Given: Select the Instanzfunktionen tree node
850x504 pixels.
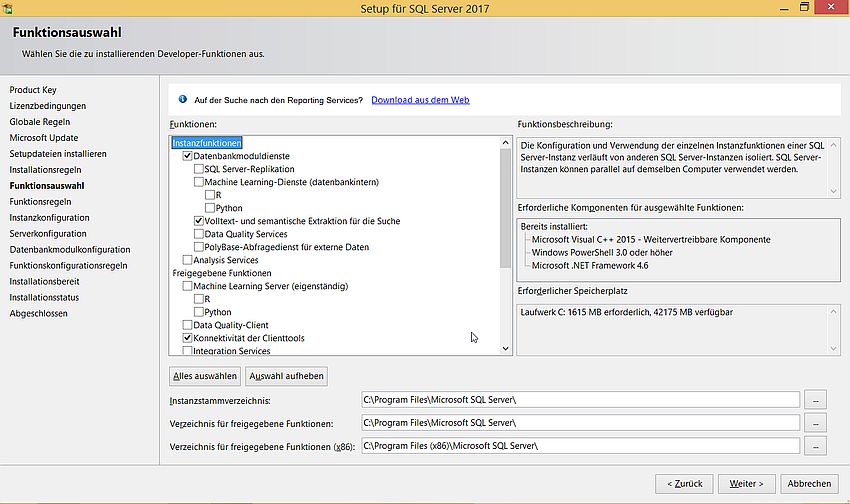Looking at the screenshot, I should click(x=207, y=143).
